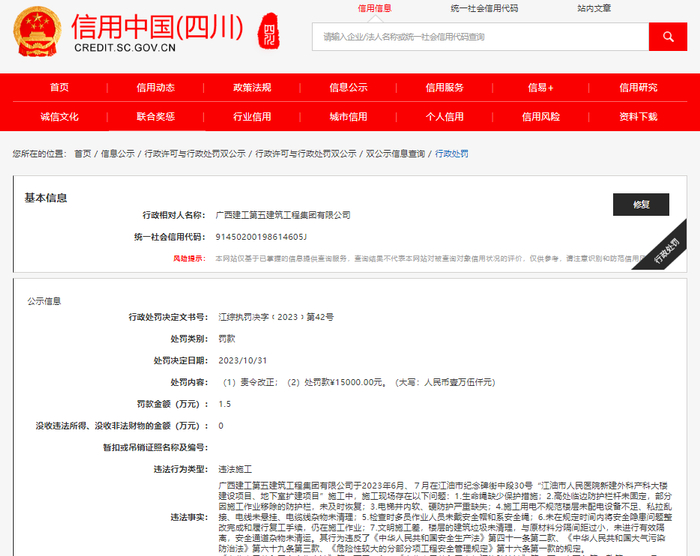Click the 公示信息 section heading
This screenshot has height=556, width=700.
44,301
